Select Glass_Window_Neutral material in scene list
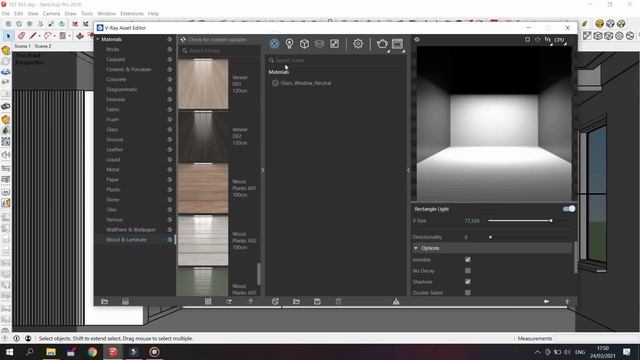Screen dimensions: 640x360 coord(306,83)
